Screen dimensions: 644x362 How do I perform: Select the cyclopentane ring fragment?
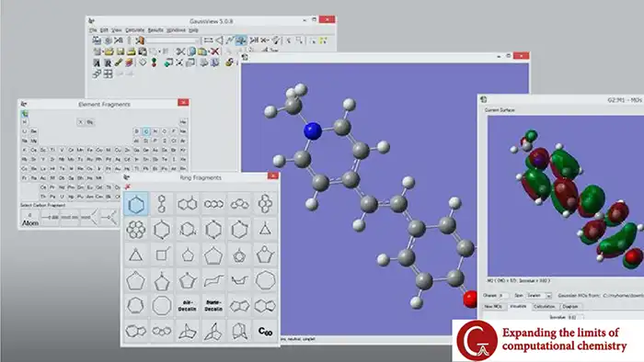tap(213, 255)
